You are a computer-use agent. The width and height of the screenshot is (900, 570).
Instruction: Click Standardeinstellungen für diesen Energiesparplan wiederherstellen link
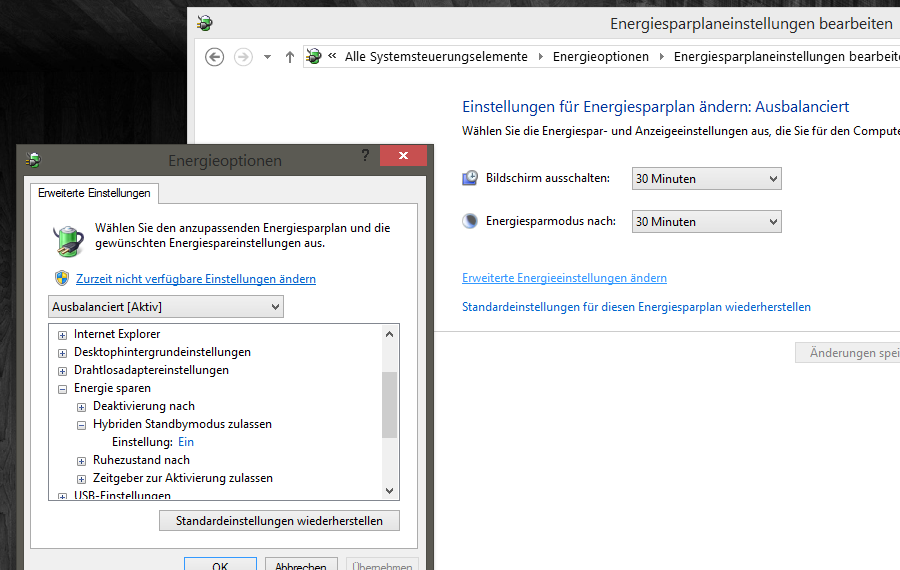636,307
